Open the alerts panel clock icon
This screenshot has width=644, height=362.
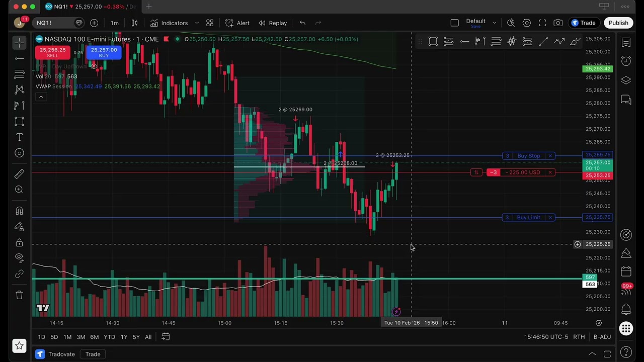pyautogui.click(x=626, y=61)
